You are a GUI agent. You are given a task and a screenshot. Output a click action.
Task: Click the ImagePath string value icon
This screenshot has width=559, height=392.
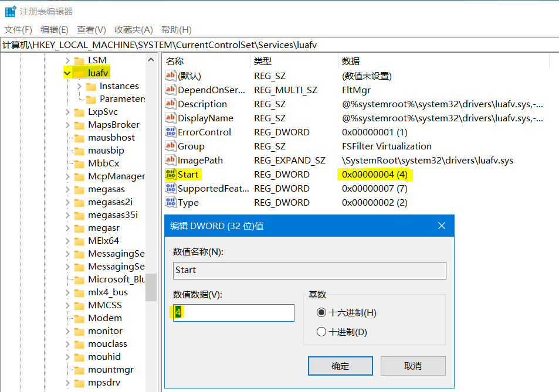click(171, 160)
